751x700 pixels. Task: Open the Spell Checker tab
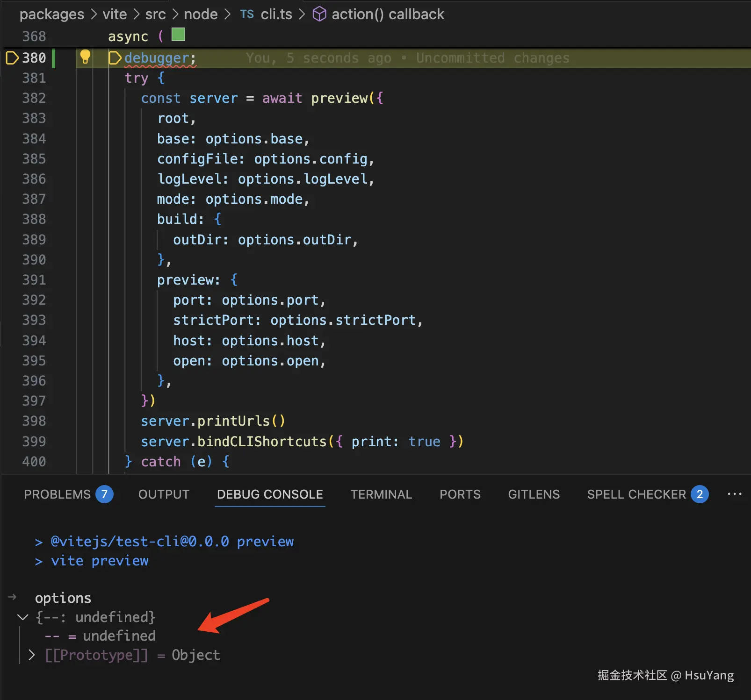[x=636, y=494]
